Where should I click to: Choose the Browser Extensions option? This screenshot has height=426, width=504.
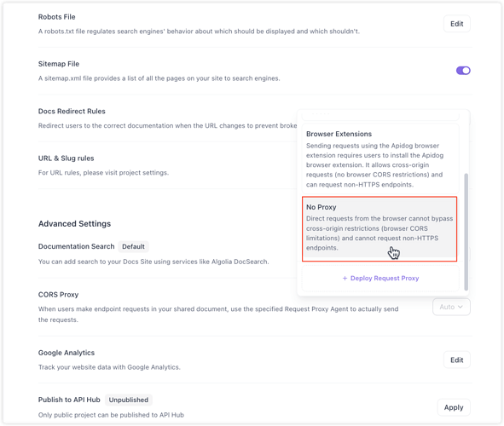380,158
